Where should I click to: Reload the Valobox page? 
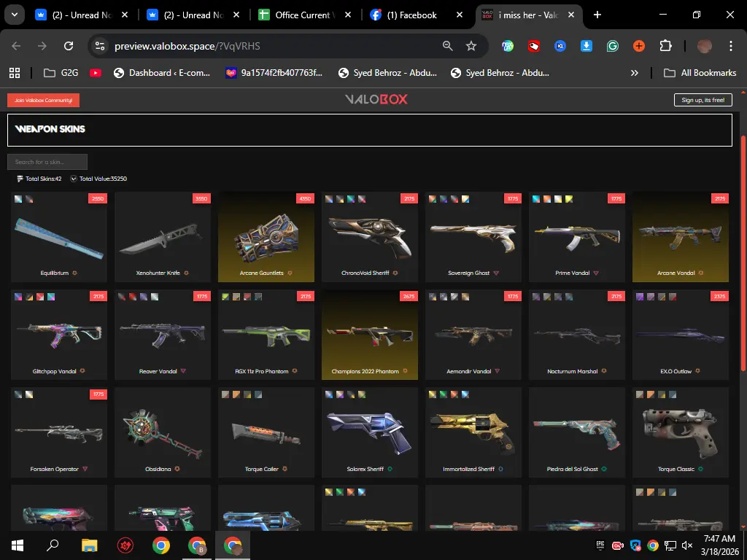pos(69,46)
